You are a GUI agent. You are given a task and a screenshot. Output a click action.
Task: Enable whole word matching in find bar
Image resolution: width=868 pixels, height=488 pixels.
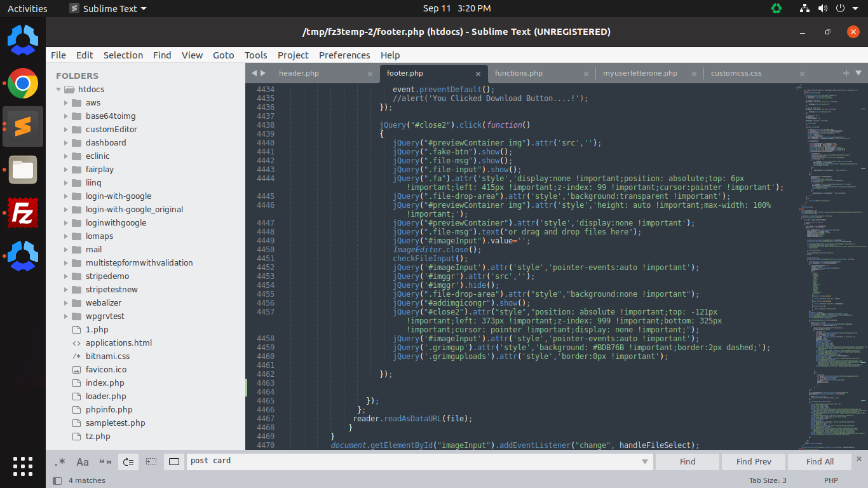105,462
